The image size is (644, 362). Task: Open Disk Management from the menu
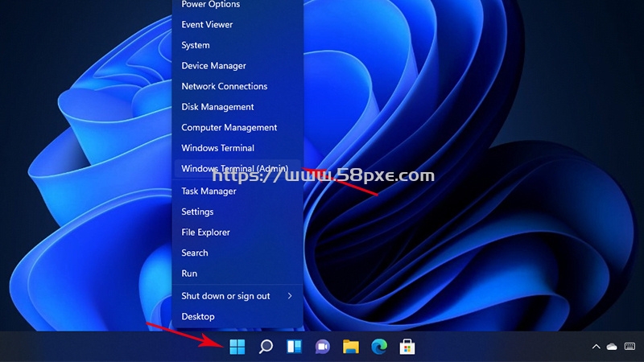point(237,107)
